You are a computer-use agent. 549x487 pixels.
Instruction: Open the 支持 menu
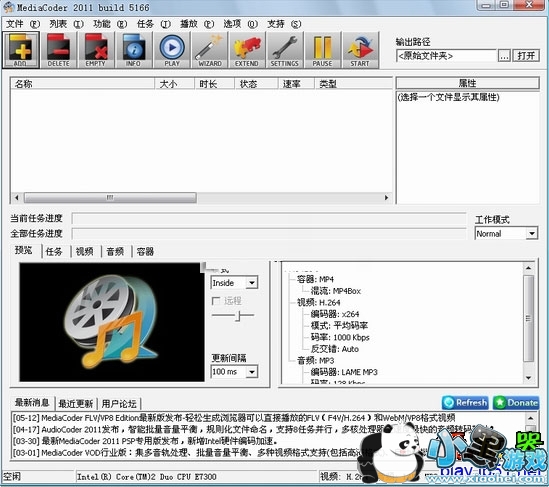point(284,24)
